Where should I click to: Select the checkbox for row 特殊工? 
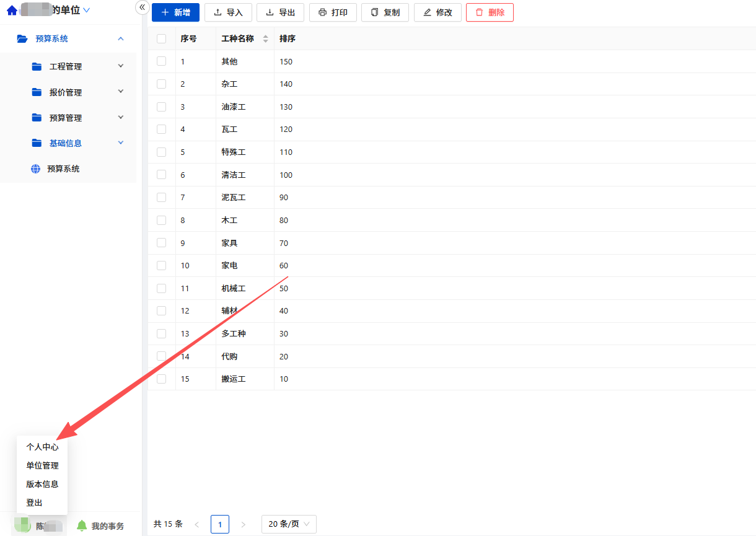[162, 152]
